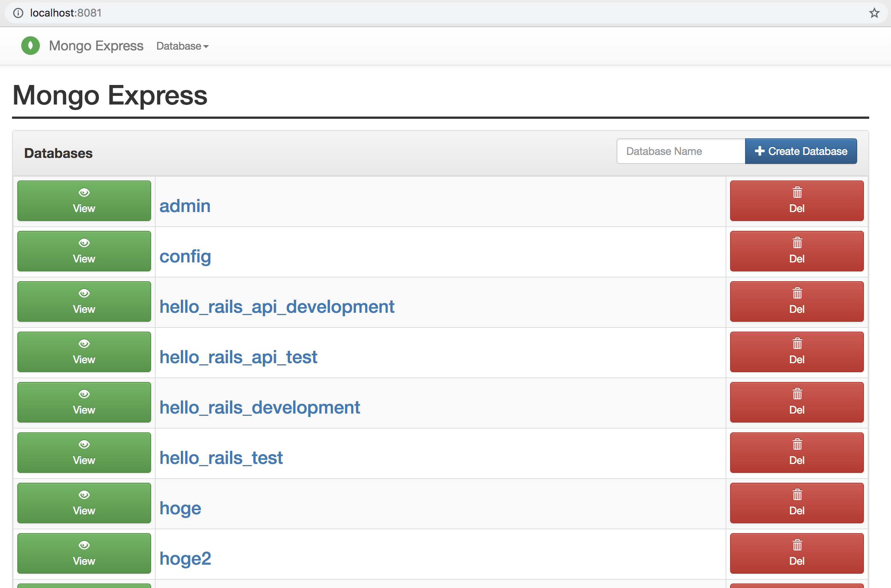
Task: Delete the config database
Action: [x=797, y=251]
